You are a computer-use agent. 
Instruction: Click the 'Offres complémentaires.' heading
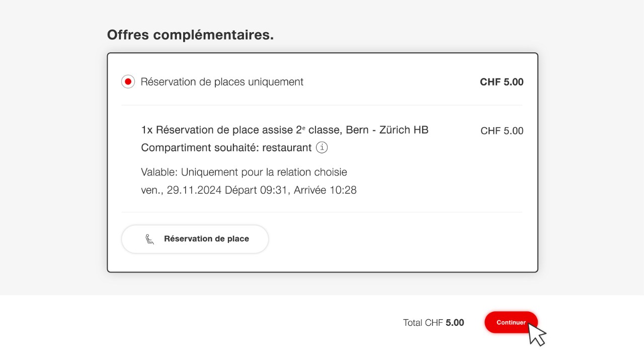190,35
